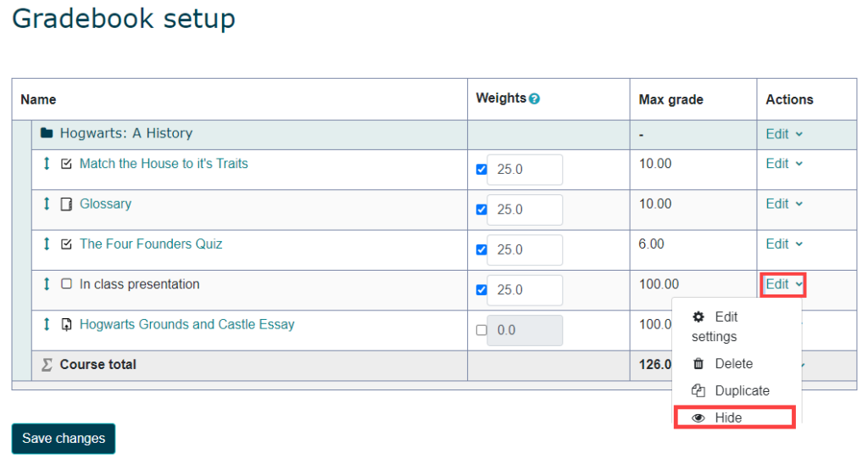Collapse Edit menu for In class presentation
This screenshot has height=465, width=868.
(x=783, y=285)
